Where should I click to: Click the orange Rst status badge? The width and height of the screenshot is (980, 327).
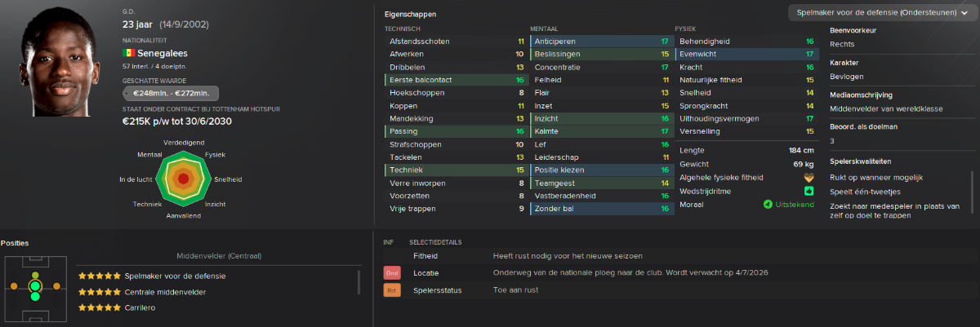(x=393, y=290)
